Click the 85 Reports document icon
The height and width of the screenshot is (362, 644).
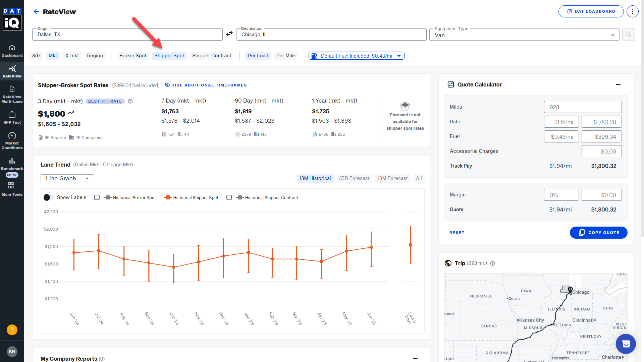[41, 138]
